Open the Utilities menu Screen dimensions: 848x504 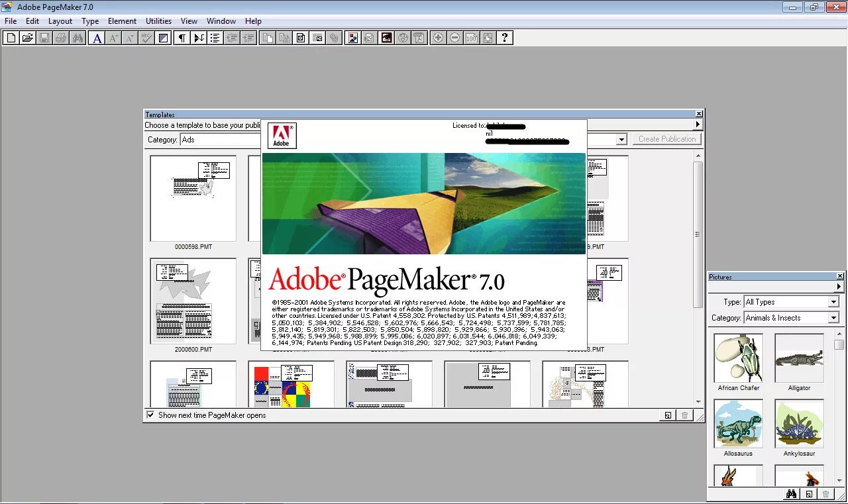click(x=158, y=21)
